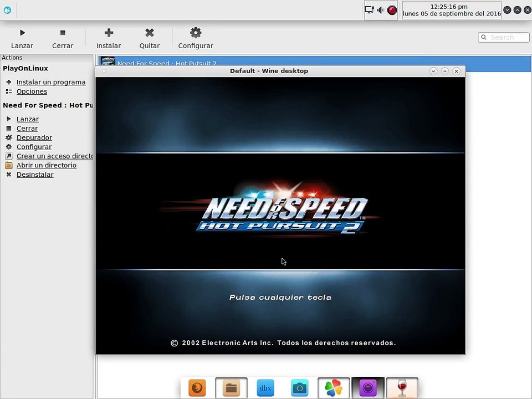This screenshot has height=399, width=532.
Task: Click the volume speaker tray icon
Action: [381, 10]
